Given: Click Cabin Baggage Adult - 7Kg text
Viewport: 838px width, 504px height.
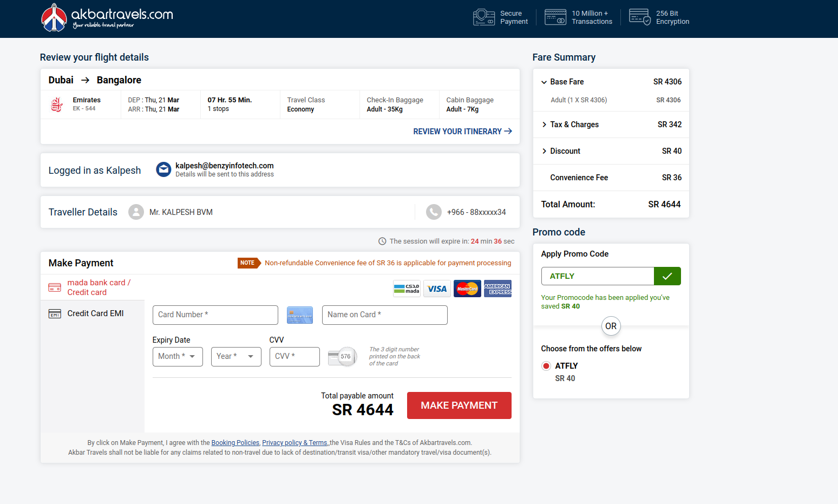Looking at the screenshot, I should tap(470, 104).
